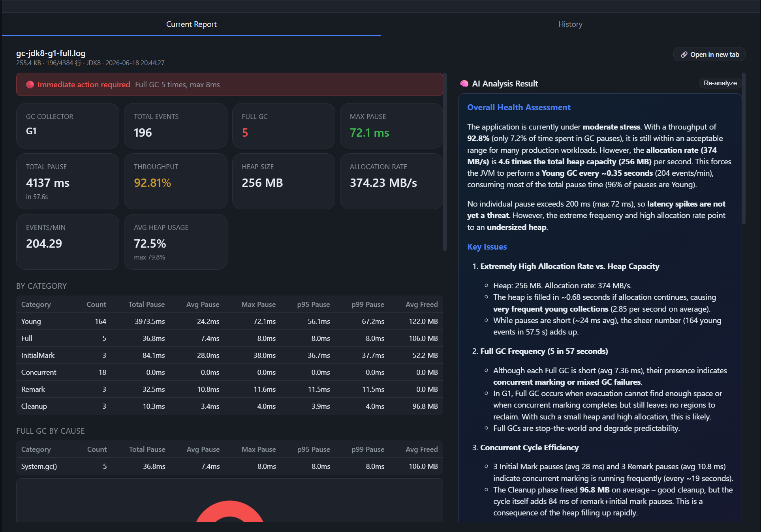Click the Young avg freed 122.0 MB cell
Viewport: 761px width, 532px height.
(423, 321)
